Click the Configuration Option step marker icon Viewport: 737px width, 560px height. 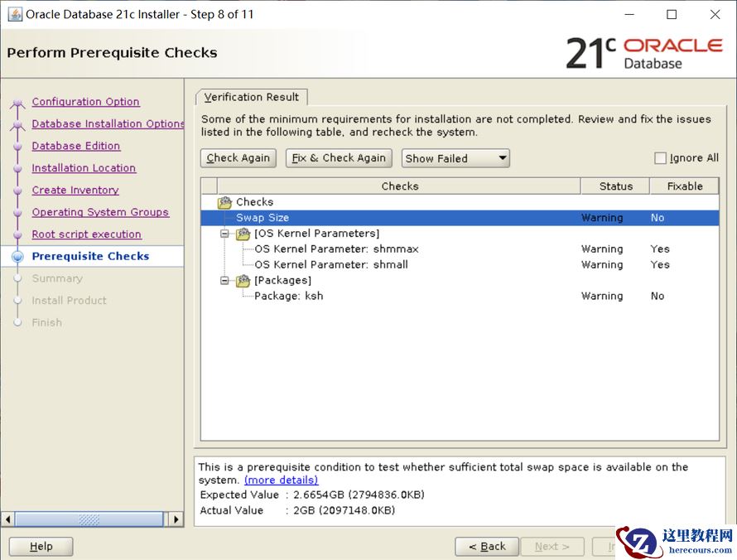pos(18,103)
